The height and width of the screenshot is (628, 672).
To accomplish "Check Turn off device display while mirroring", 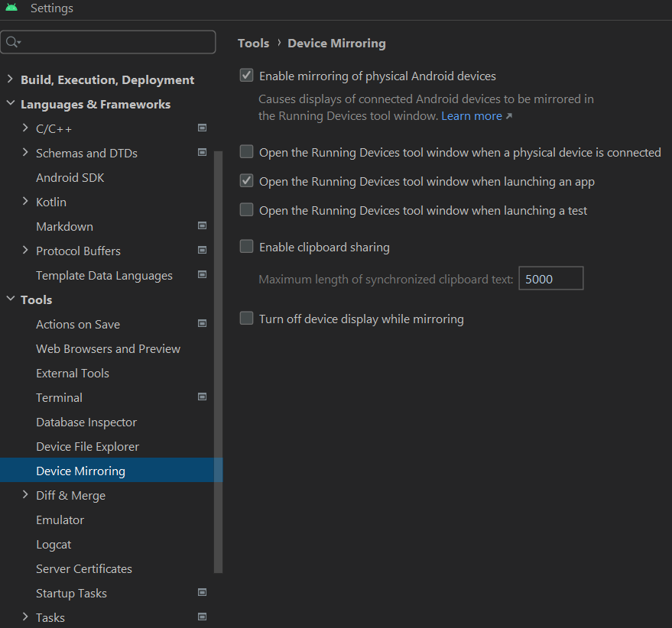I will [246, 319].
